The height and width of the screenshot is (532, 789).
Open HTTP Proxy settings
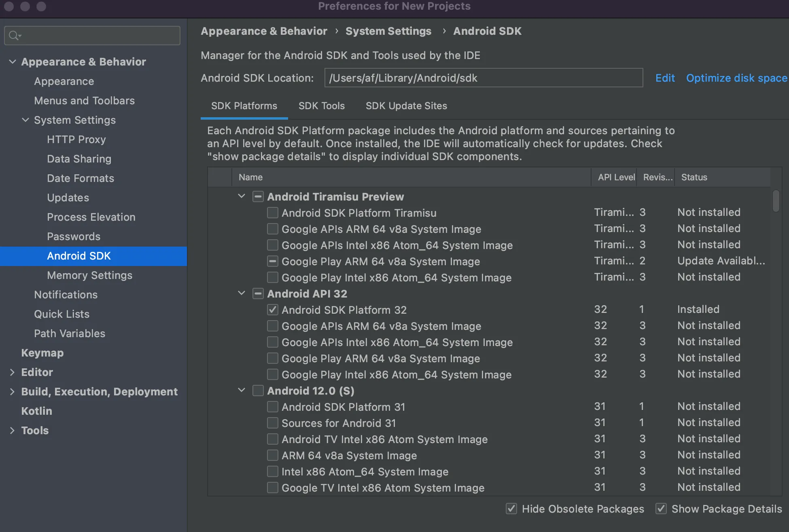(76, 139)
